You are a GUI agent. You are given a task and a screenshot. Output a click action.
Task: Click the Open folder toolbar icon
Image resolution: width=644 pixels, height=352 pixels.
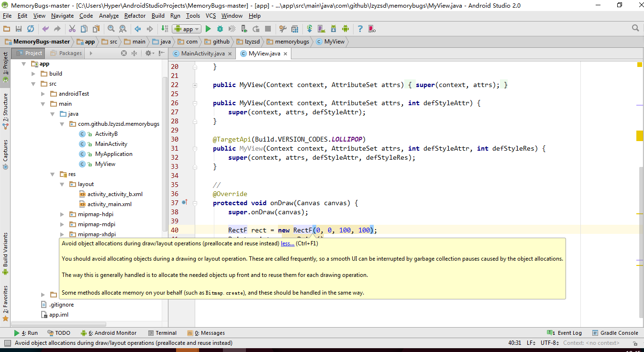(x=7, y=29)
